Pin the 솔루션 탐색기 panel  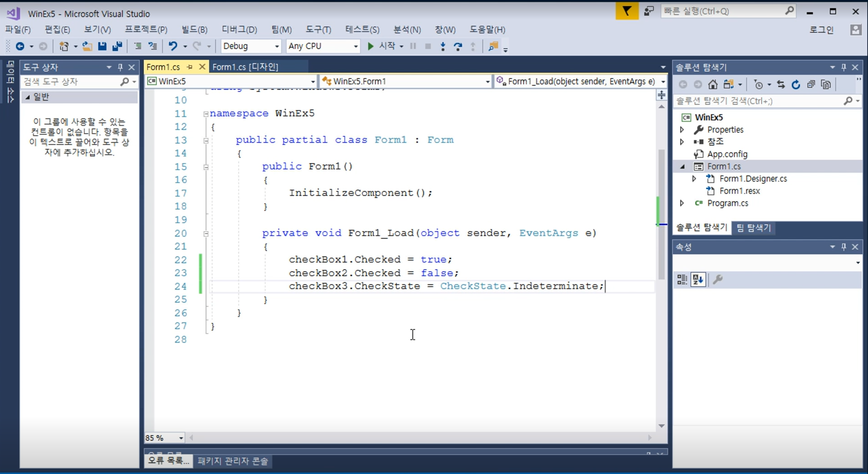844,67
